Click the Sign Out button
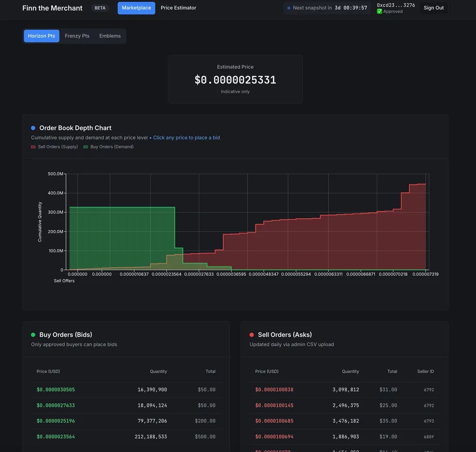476x452 pixels. click(434, 8)
